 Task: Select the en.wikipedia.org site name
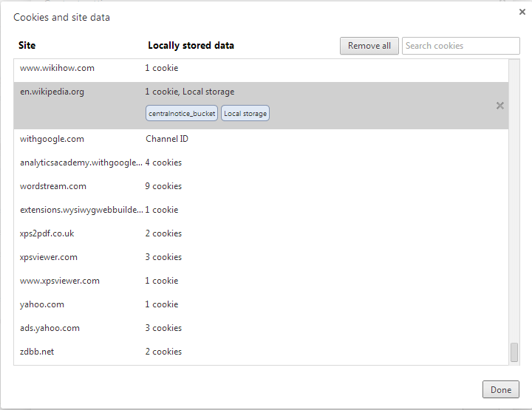tap(52, 92)
